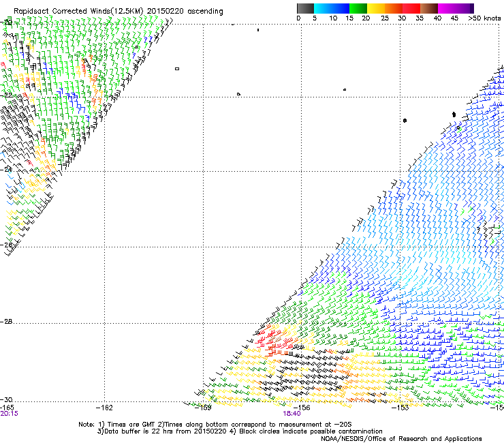
Task: Click the note line starting 'Note: 1) Times are GMT'
Action: 215,425
